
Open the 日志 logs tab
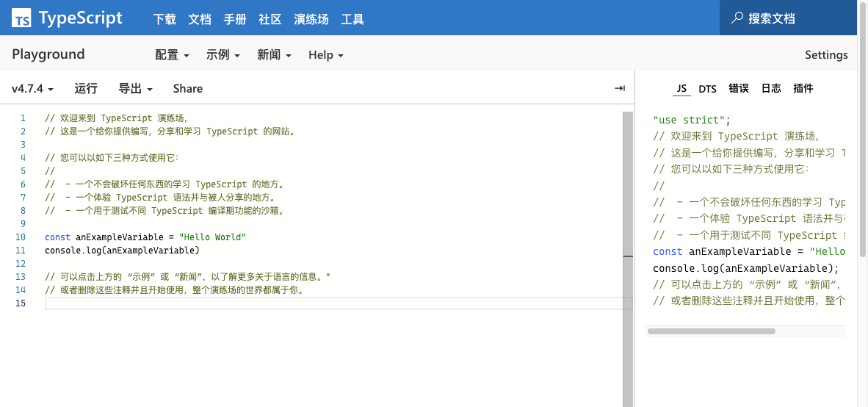771,89
